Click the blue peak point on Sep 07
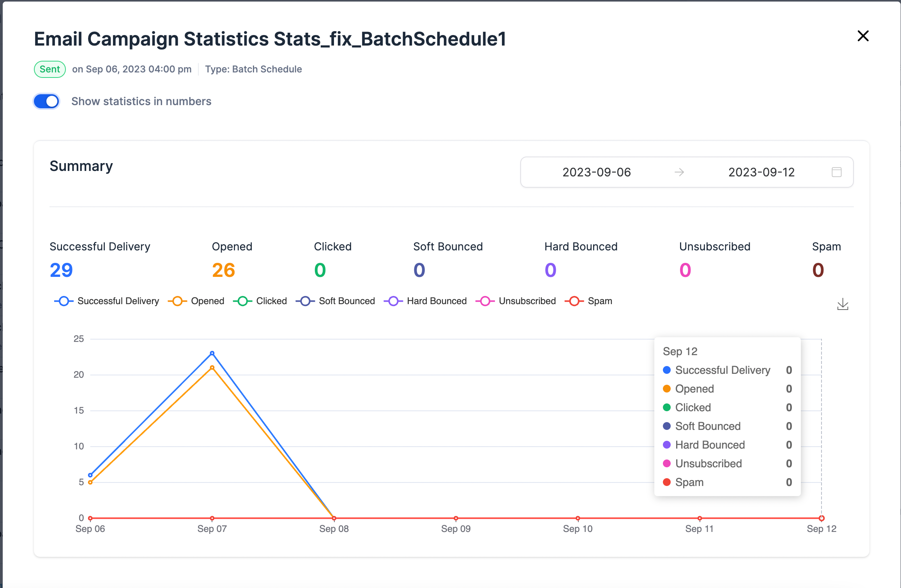The height and width of the screenshot is (588, 901). tap(212, 353)
